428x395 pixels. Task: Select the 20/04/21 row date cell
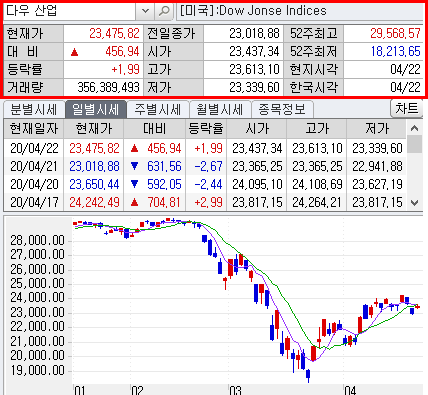[34, 166]
